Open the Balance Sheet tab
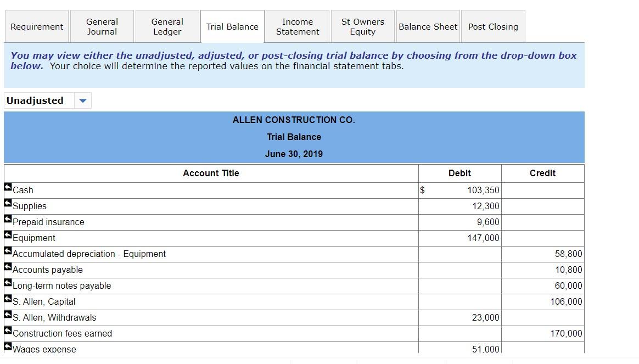 [428, 26]
